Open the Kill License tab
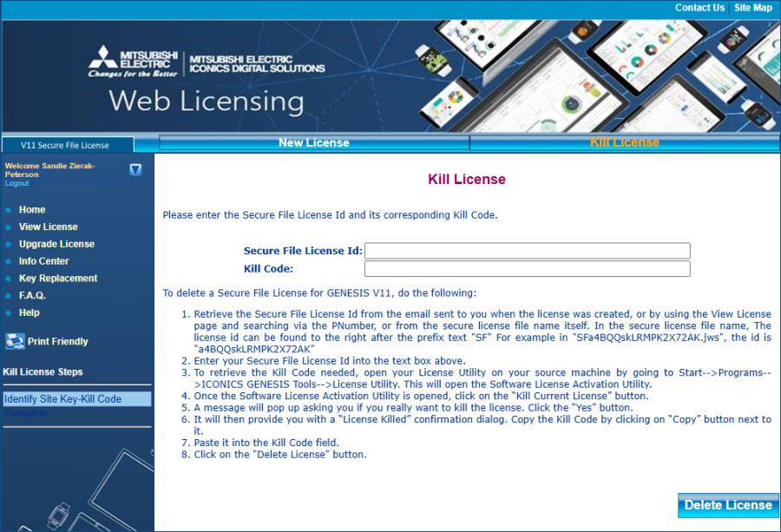The width and height of the screenshot is (781, 532). [625, 142]
